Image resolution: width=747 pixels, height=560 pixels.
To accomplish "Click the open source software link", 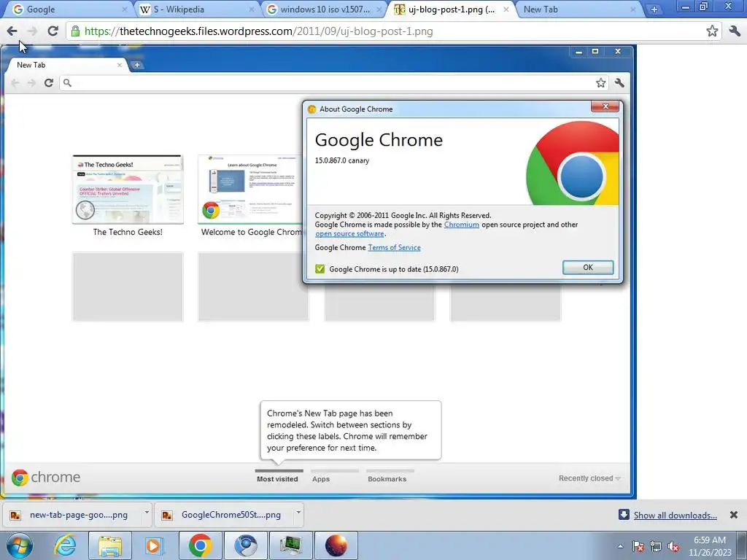I will pyautogui.click(x=349, y=234).
